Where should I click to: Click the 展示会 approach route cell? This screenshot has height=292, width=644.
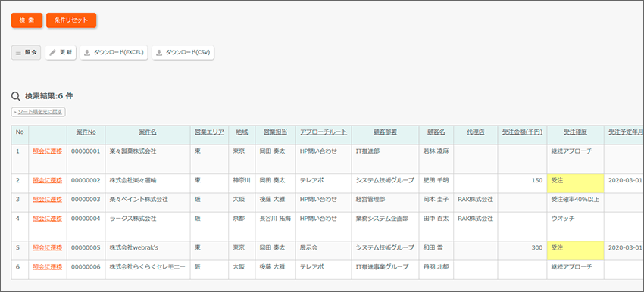324,250
